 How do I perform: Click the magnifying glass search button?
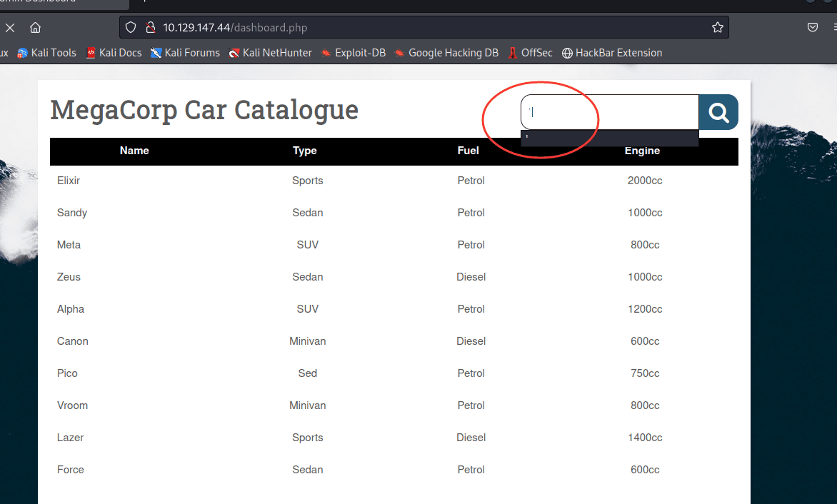coord(718,112)
